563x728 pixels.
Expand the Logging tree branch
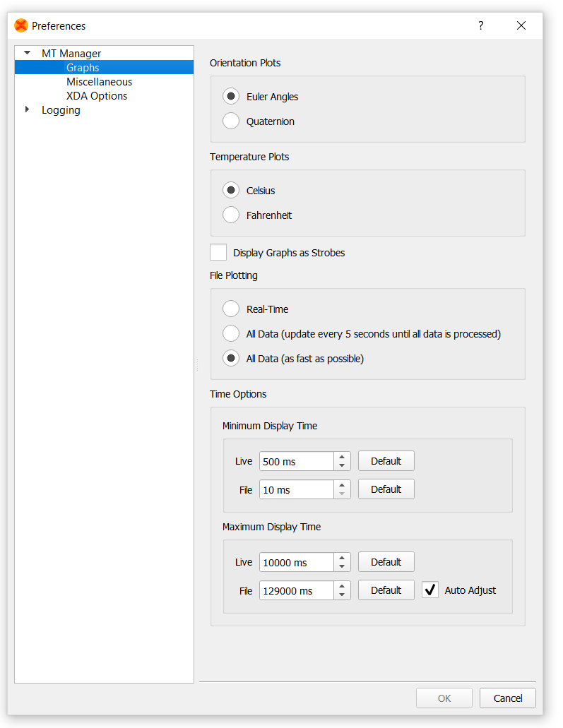point(26,109)
